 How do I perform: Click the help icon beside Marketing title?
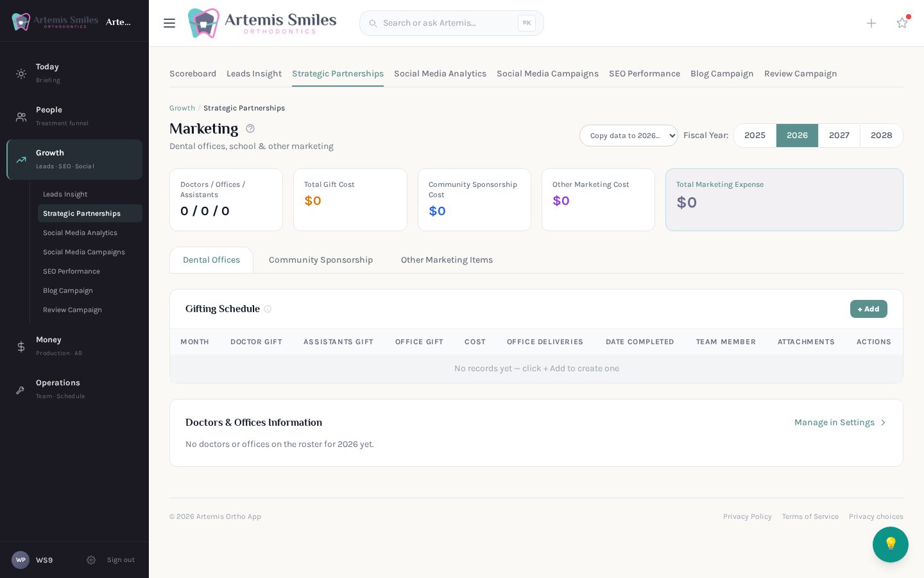[250, 128]
